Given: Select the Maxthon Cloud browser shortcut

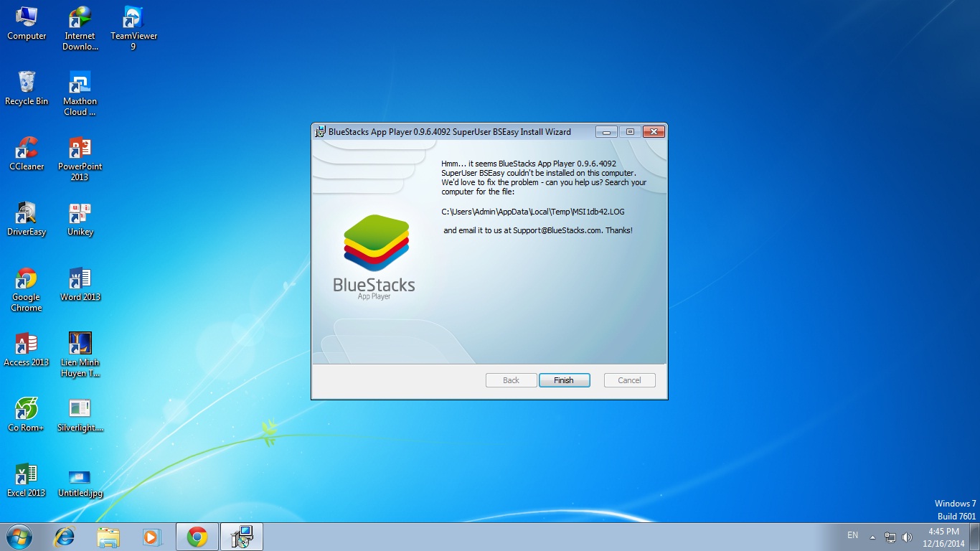Looking at the screenshot, I should (80, 94).
